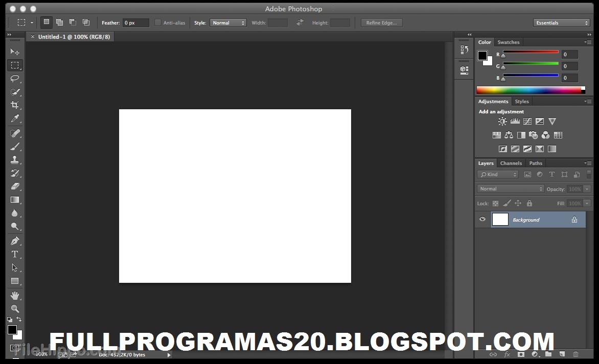Enable the Anti-alias checkbox

158,22
